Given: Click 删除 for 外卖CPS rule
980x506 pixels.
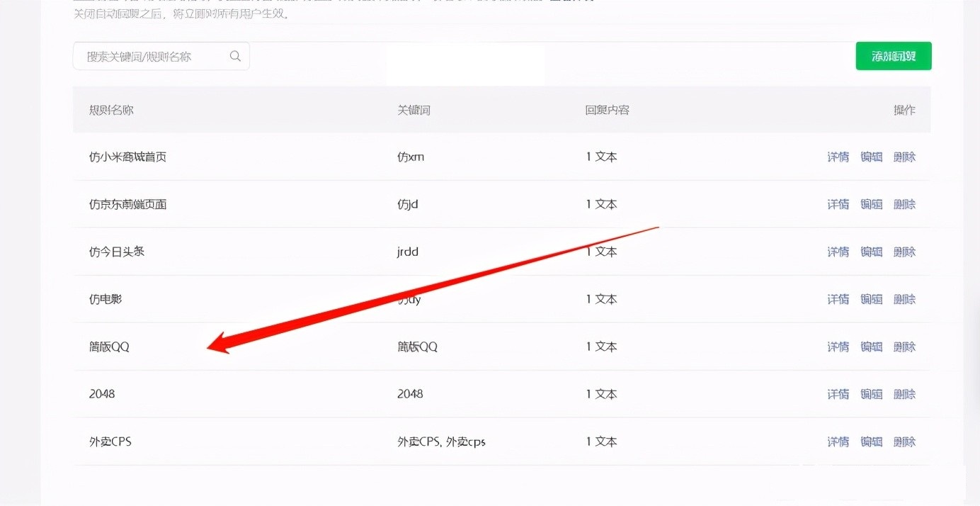Looking at the screenshot, I should tap(904, 442).
